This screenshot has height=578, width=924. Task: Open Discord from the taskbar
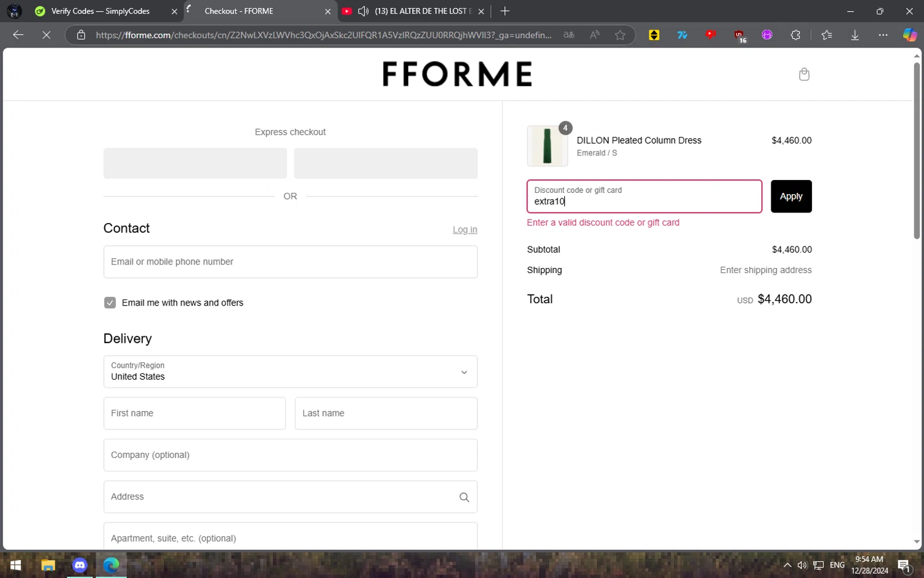coord(79,565)
